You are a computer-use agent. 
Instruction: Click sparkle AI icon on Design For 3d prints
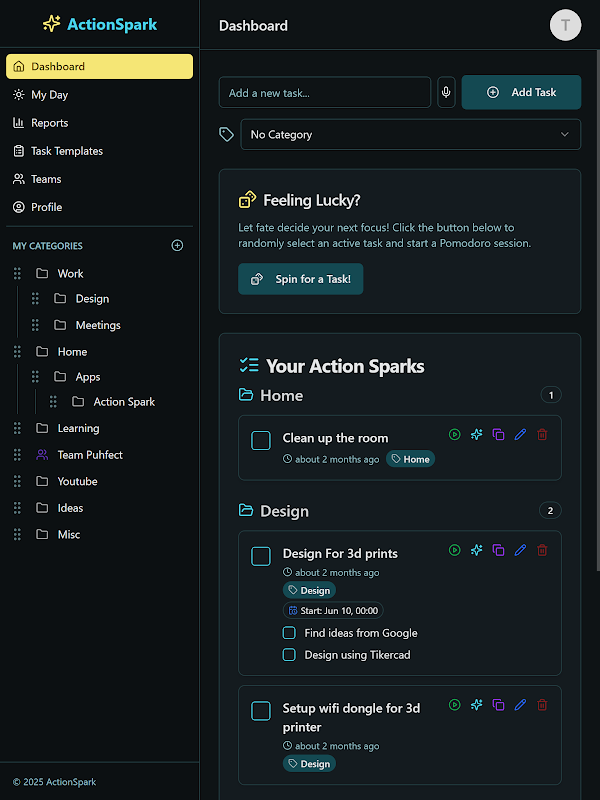[476, 550]
